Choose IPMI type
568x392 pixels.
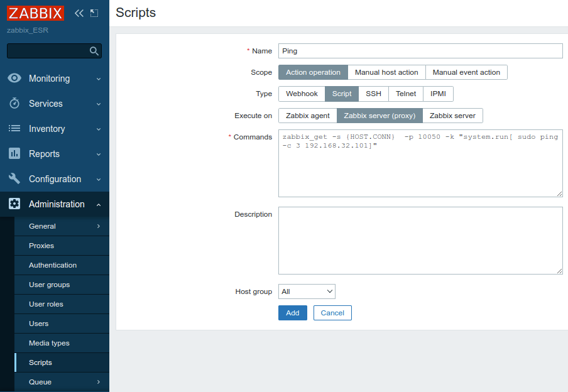[438, 94]
